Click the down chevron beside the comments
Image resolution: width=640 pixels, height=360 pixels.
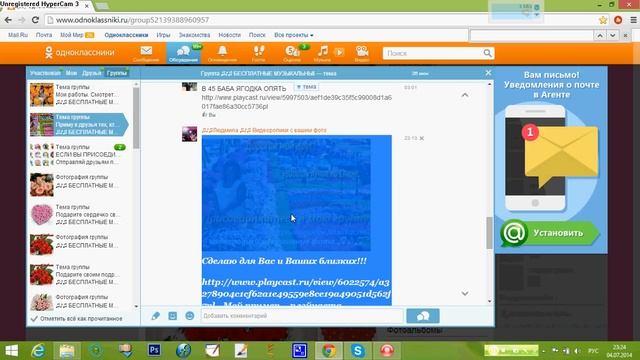point(464,293)
